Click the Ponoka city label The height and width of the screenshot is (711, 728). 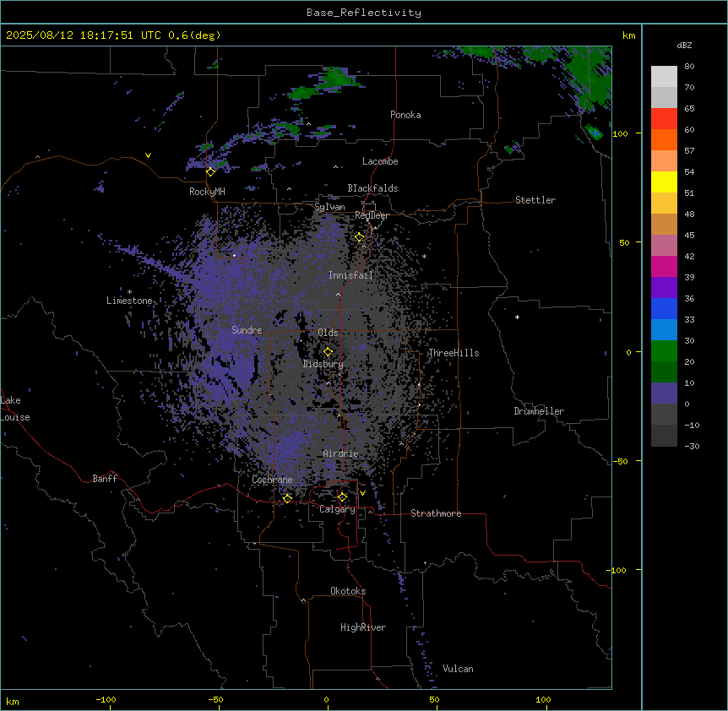coord(405,115)
